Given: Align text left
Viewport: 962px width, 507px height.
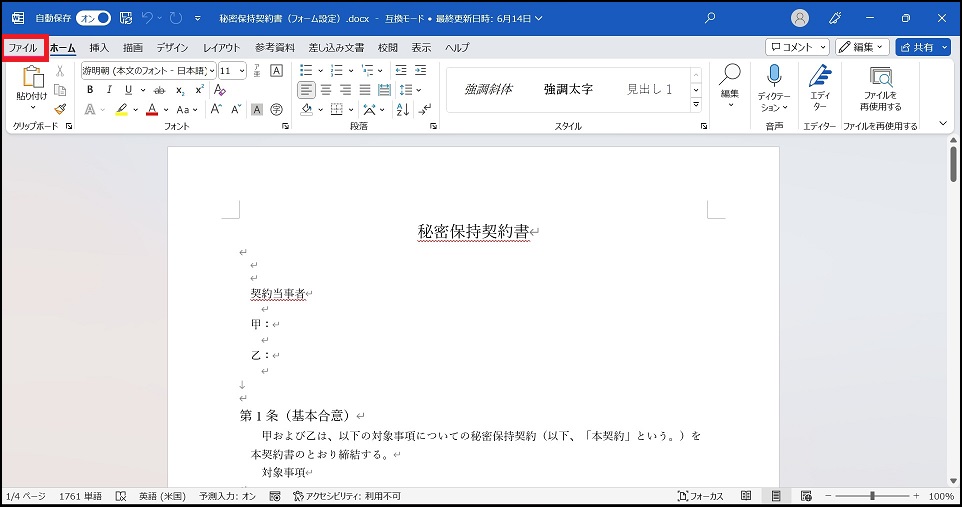Looking at the screenshot, I should tap(306, 90).
